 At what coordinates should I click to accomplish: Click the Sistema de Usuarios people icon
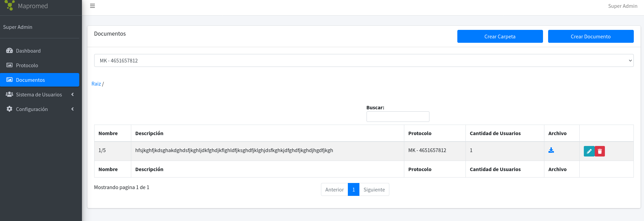10,94
